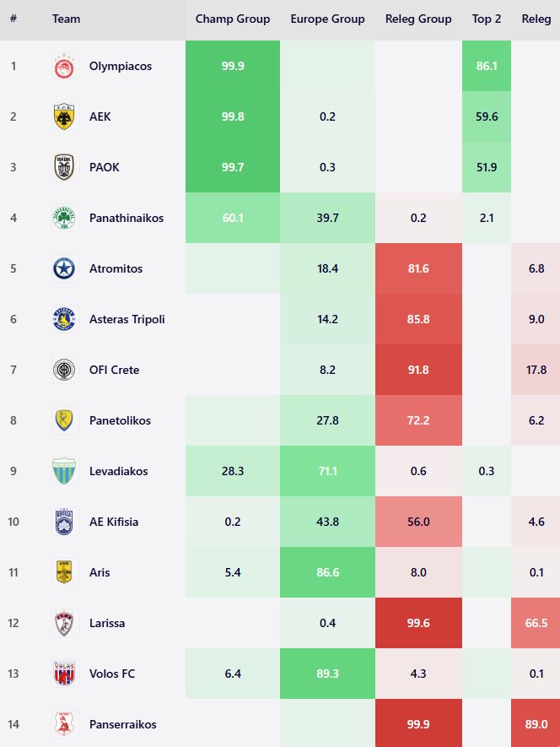The width and height of the screenshot is (560, 747).
Task: Select the PAOK club badge
Action: 64,167
